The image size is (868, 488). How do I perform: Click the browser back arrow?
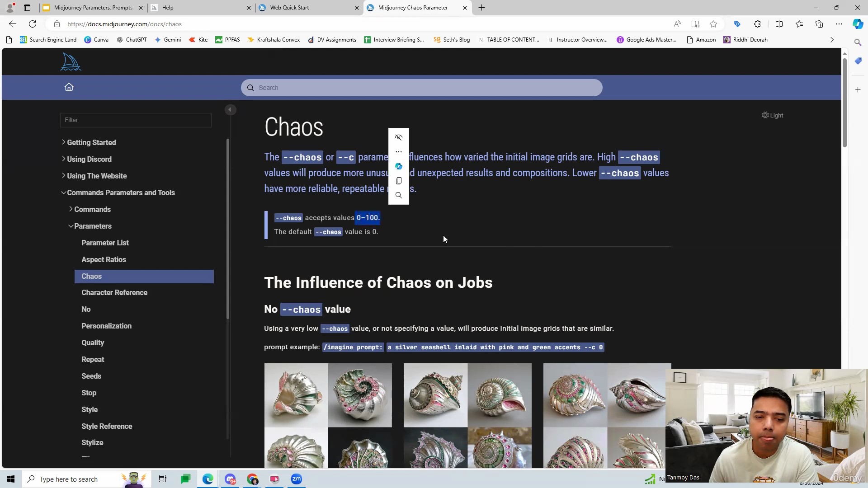[x=13, y=24]
